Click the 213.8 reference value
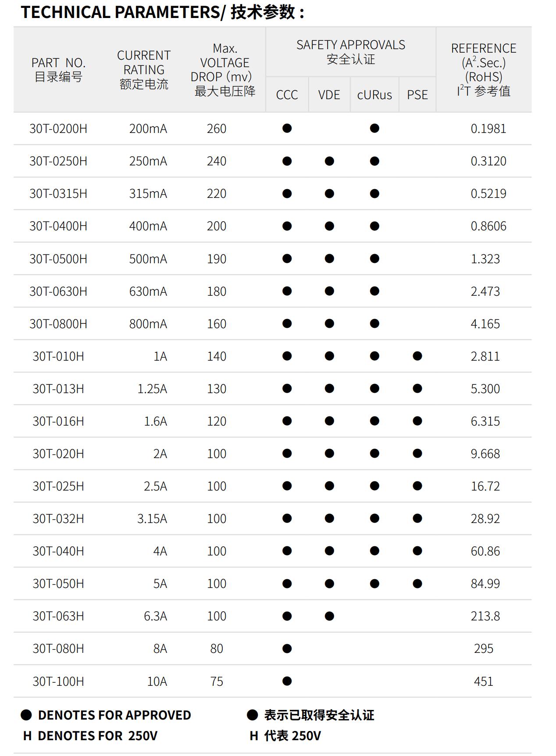 (x=485, y=616)
